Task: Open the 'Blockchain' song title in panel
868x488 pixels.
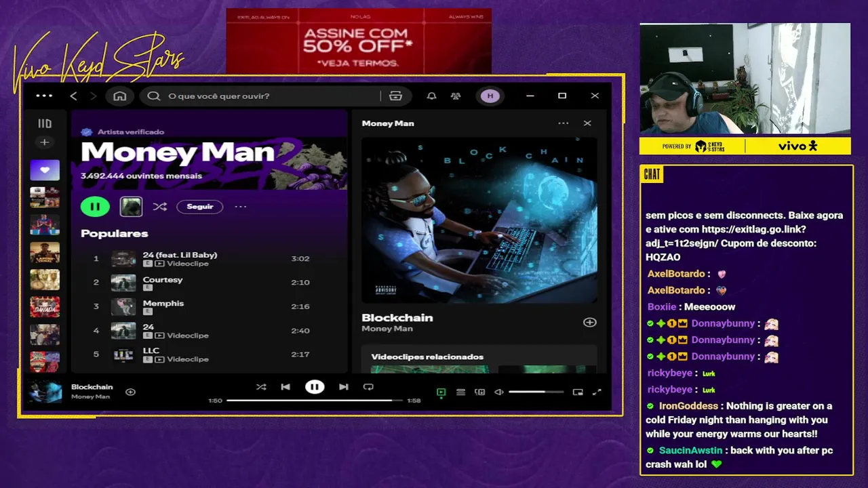Action: coord(397,317)
